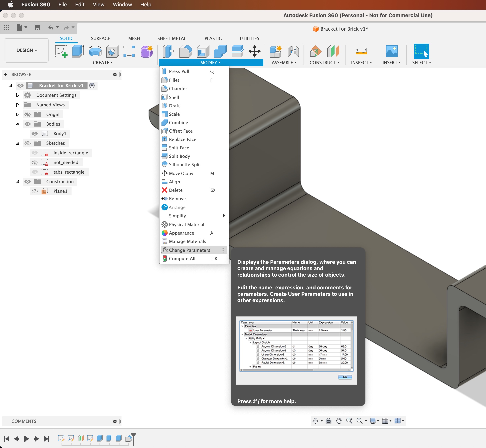
Task: Expand the Origin folder node
Action: coord(17,114)
